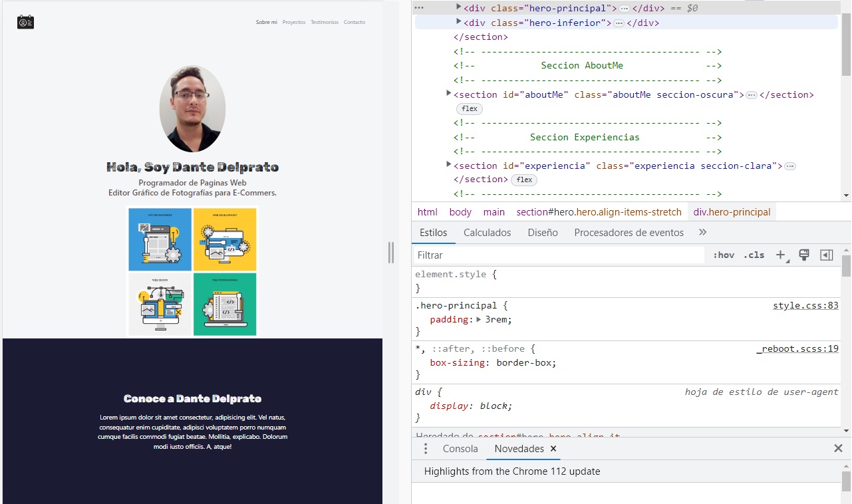Open the Sobre mí navigation link
Screen dimensions: 852x504
(267, 23)
